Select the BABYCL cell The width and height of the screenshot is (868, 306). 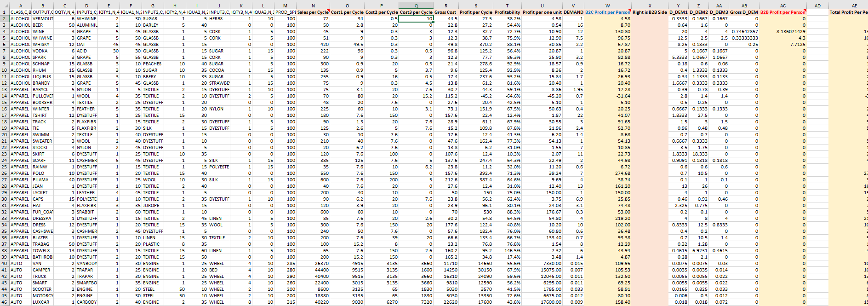tap(43, 90)
